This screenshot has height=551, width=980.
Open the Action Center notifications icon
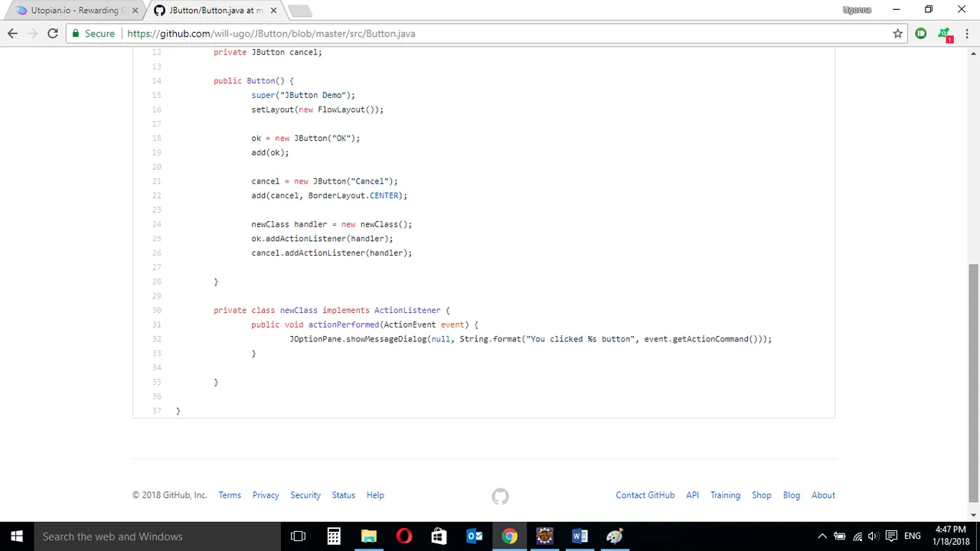click(890, 536)
